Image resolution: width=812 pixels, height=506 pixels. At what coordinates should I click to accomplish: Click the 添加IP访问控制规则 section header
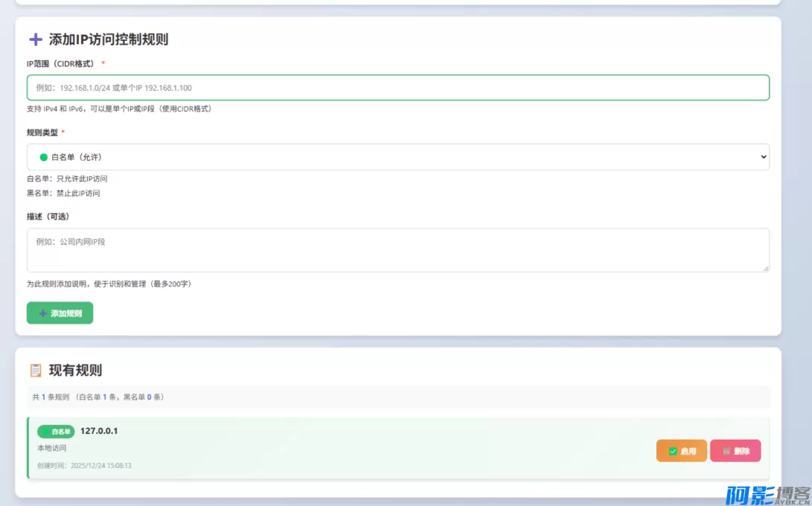(x=104, y=39)
